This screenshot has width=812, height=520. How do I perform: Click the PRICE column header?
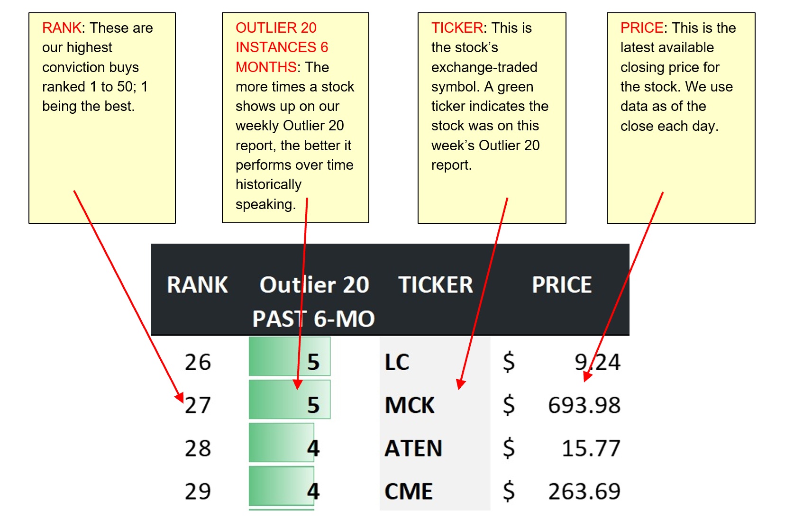562,285
